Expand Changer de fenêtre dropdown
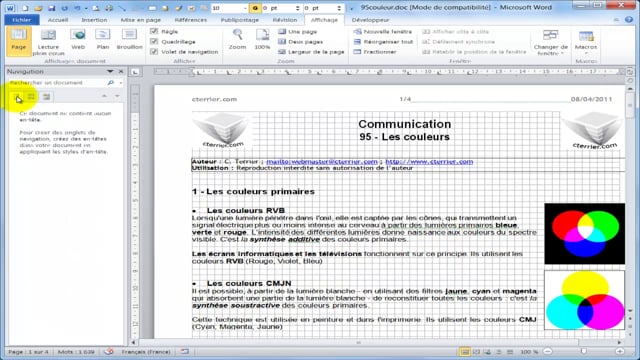Viewport: 640px width, 360px height. pos(551,42)
